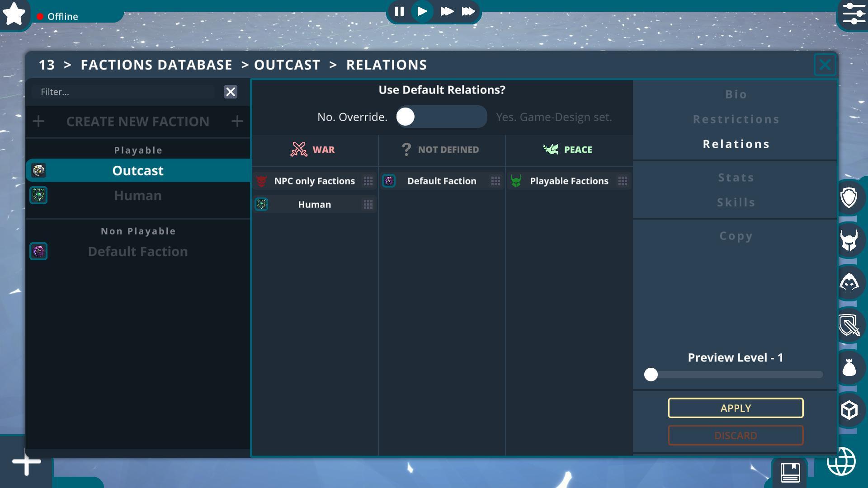Play at normal speed
Screen dimensions: 868x488
[422, 11]
